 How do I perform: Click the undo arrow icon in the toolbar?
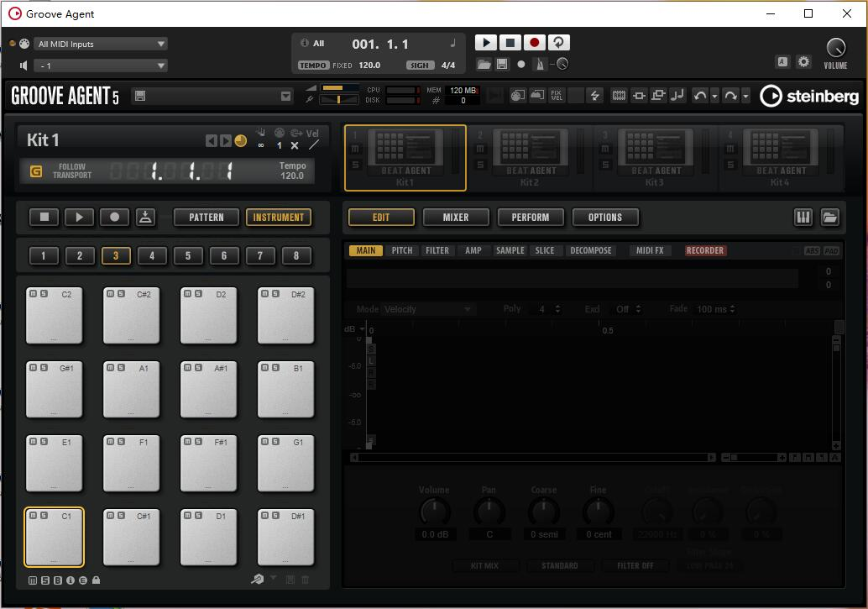(x=699, y=95)
